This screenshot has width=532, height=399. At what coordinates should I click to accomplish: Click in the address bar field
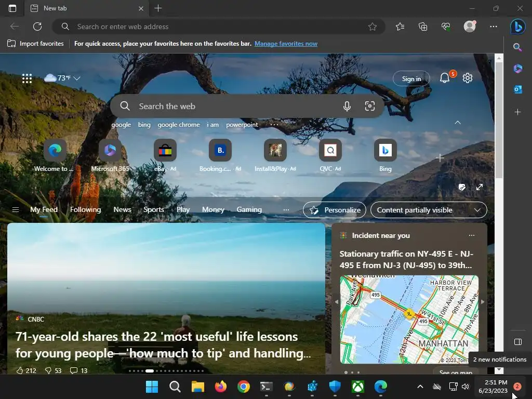click(x=218, y=26)
